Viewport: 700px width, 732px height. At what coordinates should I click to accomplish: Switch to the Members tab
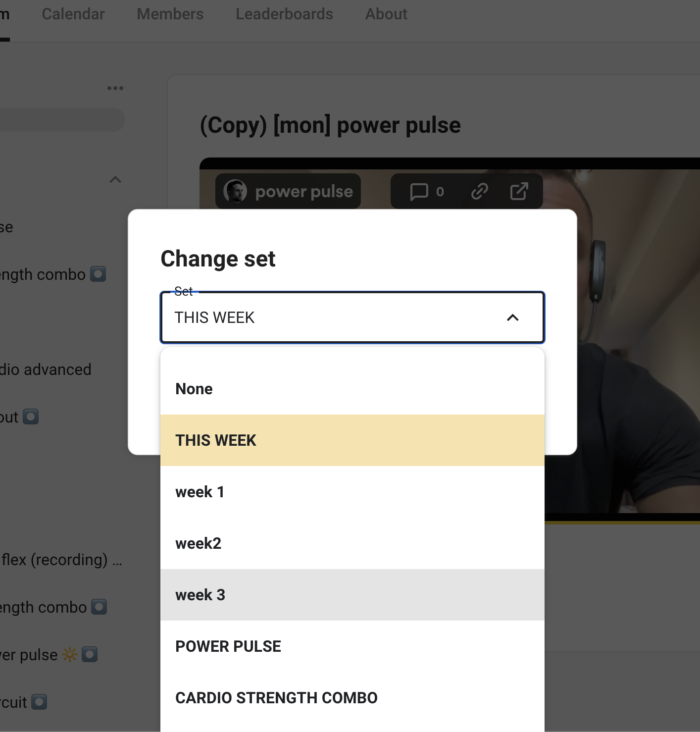pos(170,14)
